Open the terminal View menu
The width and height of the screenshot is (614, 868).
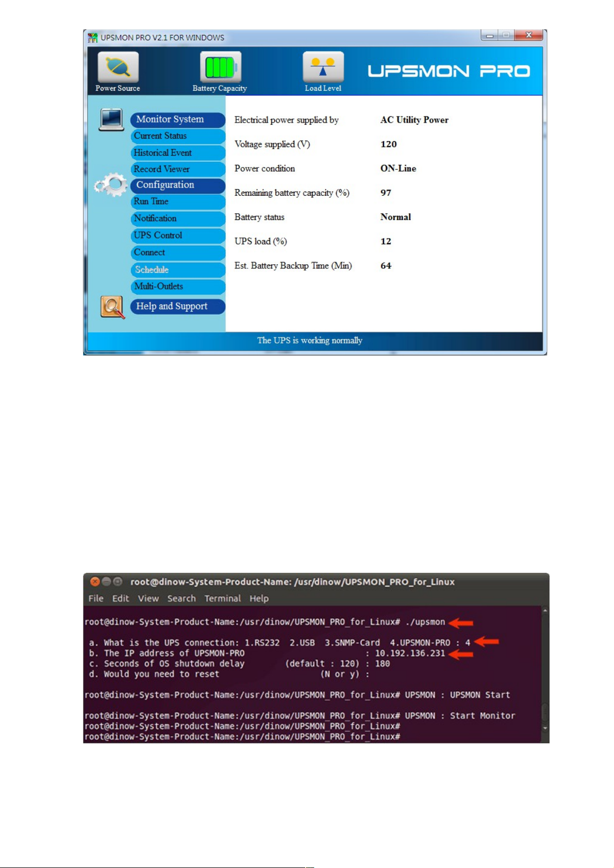point(148,599)
